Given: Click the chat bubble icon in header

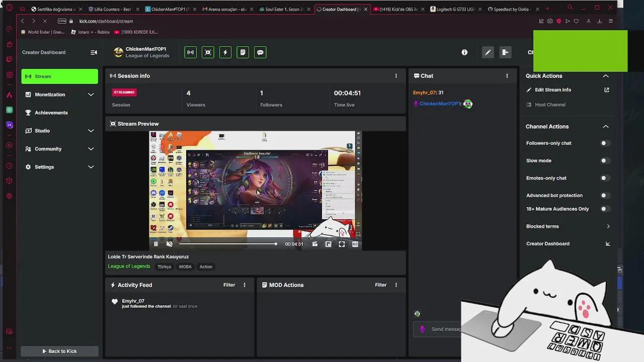Looking at the screenshot, I should (x=260, y=52).
